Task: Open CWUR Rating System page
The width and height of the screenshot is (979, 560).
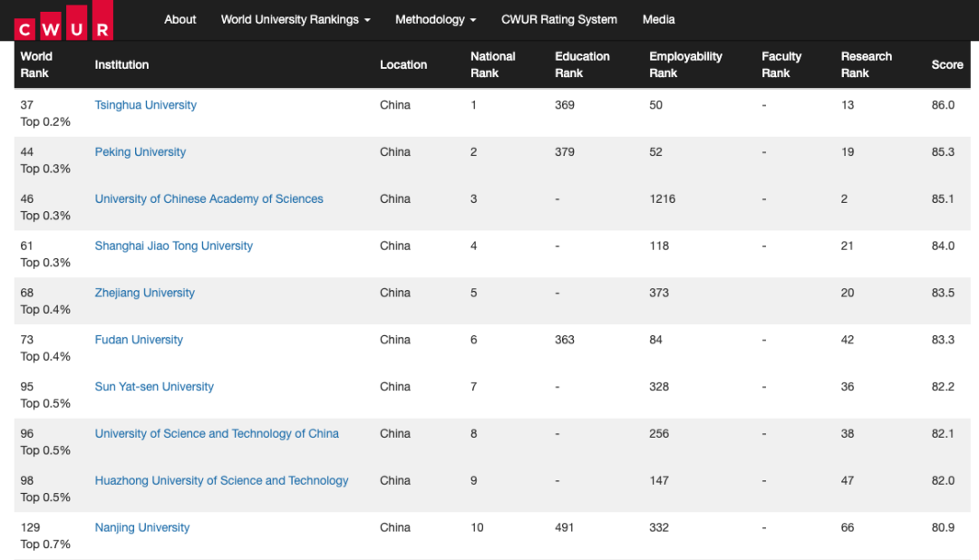Action: pyautogui.click(x=558, y=20)
